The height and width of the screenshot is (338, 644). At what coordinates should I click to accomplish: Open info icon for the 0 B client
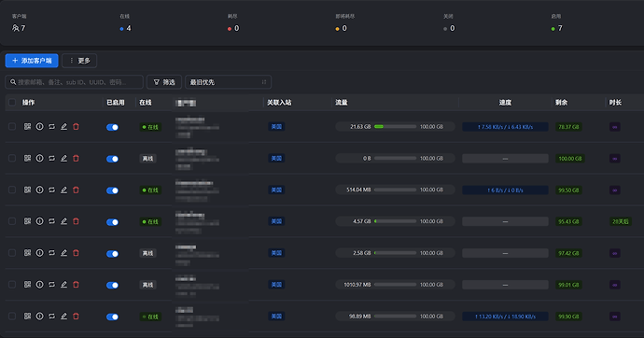click(x=39, y=158)
